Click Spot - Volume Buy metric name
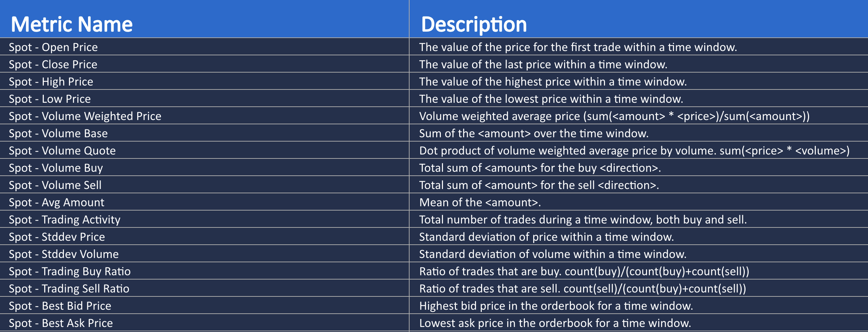 click(56, 168)
